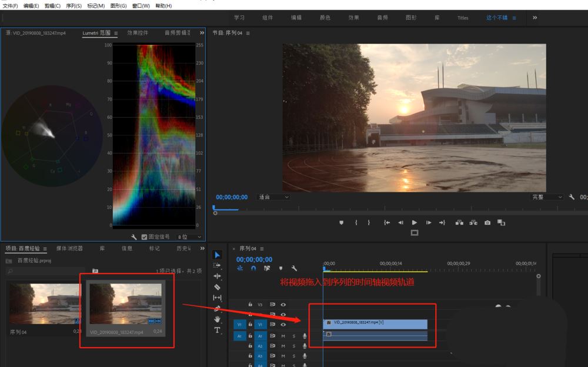Open Lumetri scope wrench settings
588x367 pixels.
(134, 237)
